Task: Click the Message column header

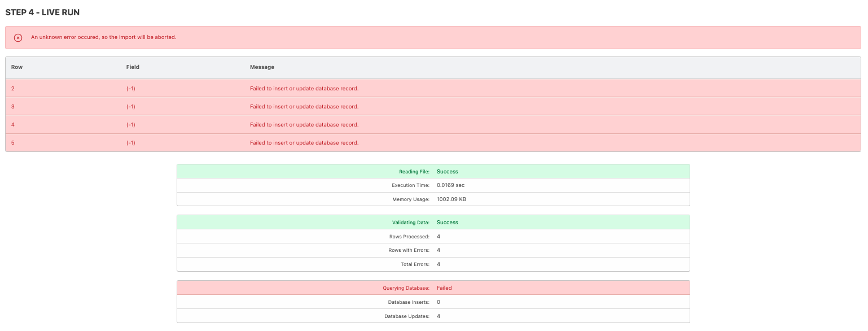Action: tap(262, 67)
